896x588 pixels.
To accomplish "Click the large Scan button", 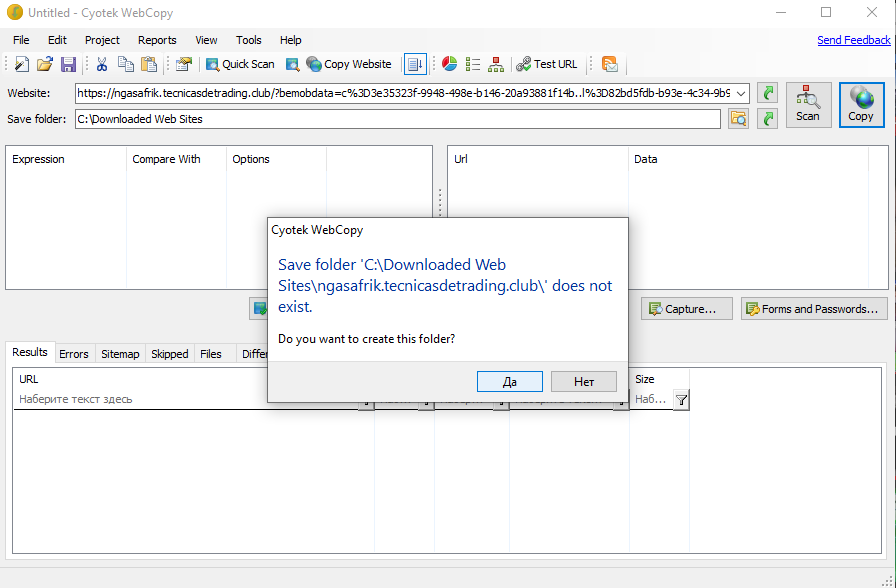I will coord(808,105).
